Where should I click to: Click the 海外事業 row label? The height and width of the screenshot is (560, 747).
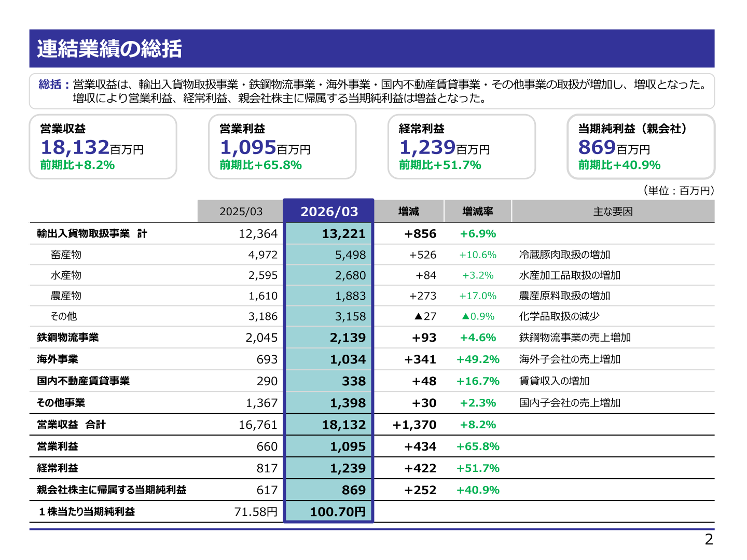[x=57, y=359]
